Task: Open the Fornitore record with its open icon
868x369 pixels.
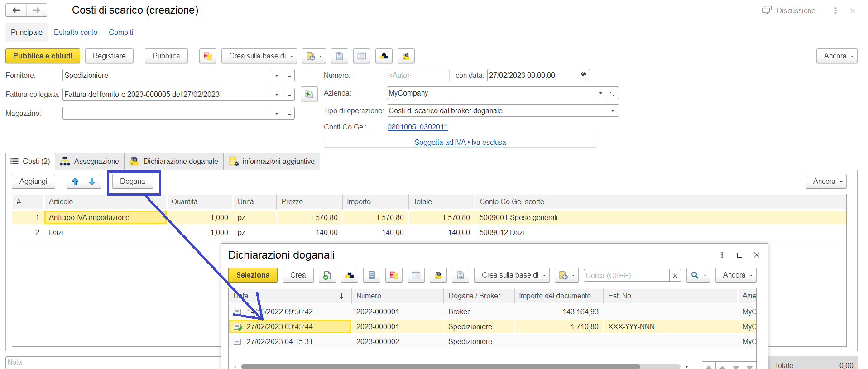Action: (x=288, y=76)
